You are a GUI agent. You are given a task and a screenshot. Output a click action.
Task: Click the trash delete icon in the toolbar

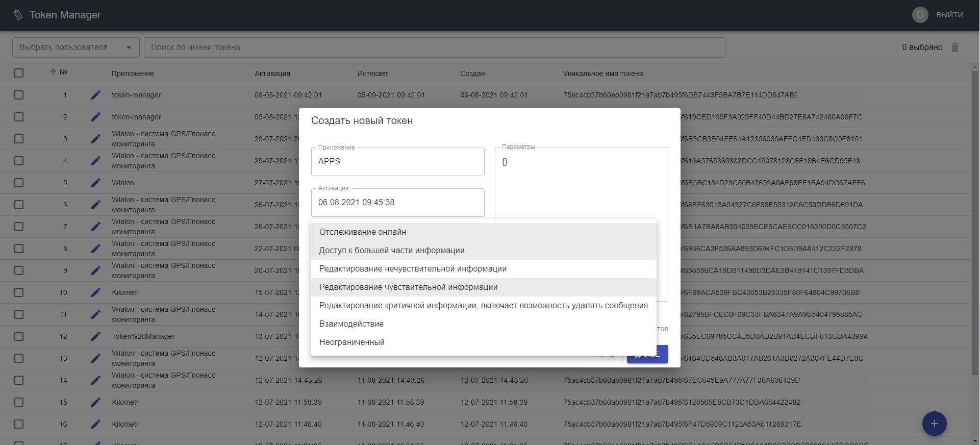pos(955,47)
